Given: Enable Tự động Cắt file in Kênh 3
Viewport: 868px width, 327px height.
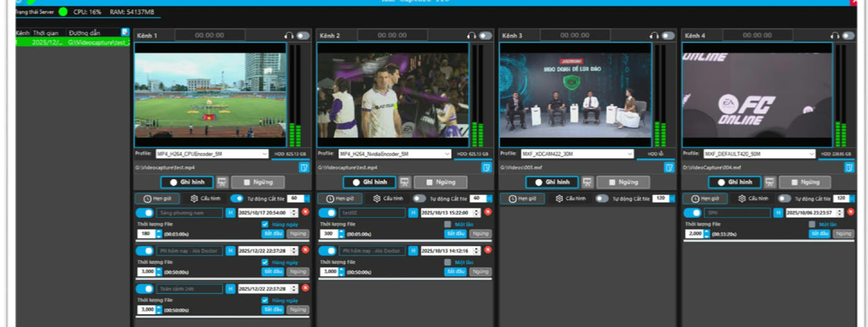Looking at the screenshot, I should click(602, 199).
